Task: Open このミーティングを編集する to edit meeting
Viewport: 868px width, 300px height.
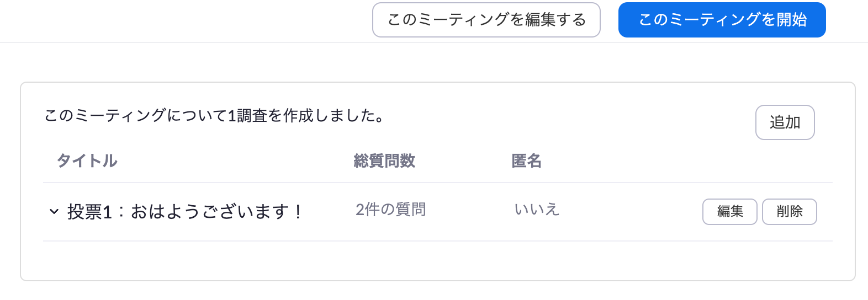Action: (x=486, y=20)
